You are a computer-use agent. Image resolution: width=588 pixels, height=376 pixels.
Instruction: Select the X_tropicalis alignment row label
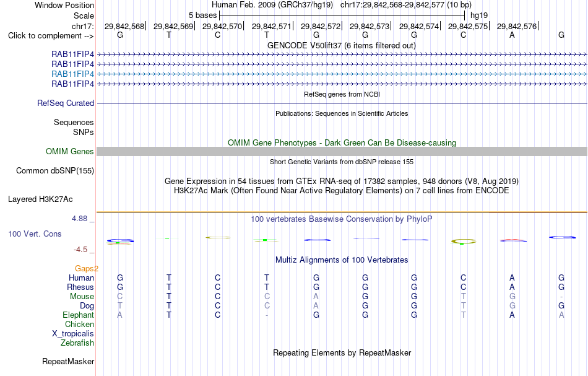pos(73,334)
